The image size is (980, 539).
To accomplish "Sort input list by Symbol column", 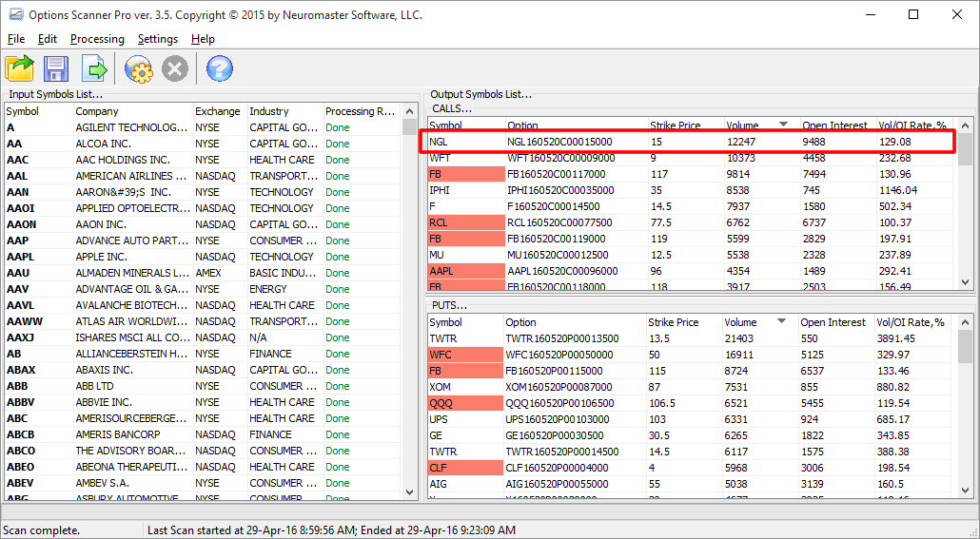I will pos(39,111).
